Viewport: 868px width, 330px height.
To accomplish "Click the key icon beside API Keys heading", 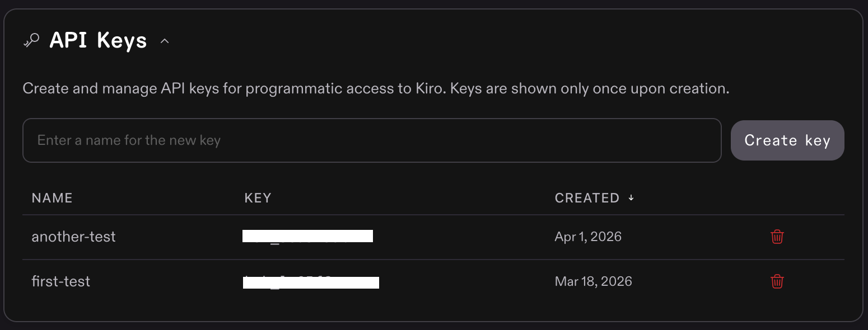I will tap(31, 40).
